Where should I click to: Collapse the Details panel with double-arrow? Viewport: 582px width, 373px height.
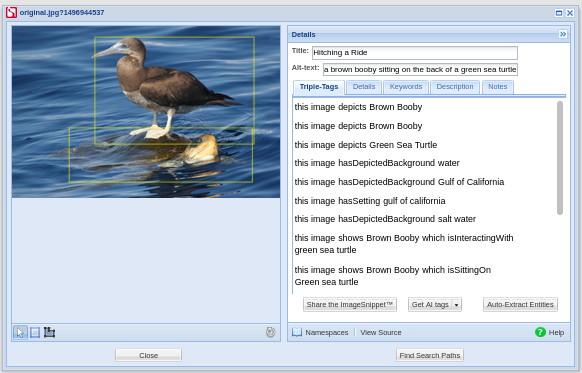coord(563,34)
